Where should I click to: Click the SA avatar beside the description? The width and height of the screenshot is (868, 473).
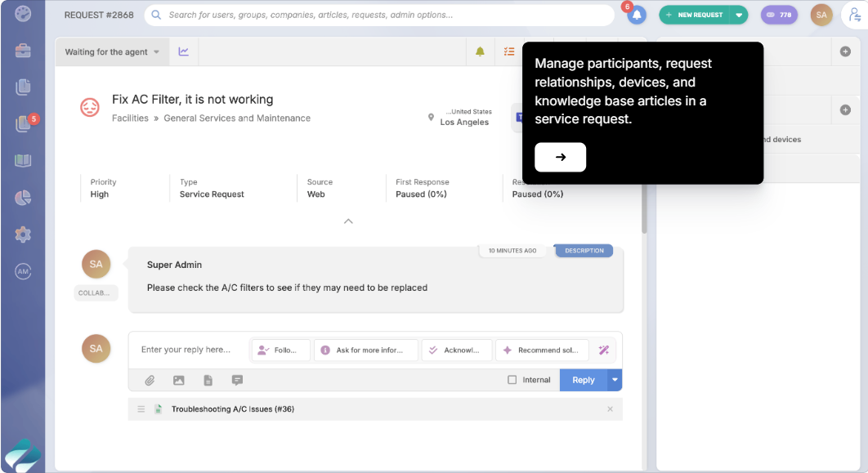click(x=96, y=264)
